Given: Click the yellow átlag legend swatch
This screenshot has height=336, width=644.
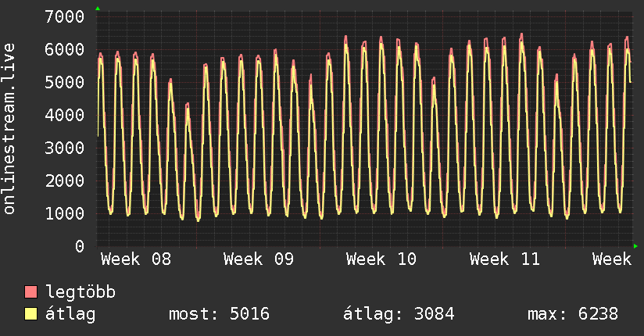Looking at the screenshot, I should click(31, 315).
